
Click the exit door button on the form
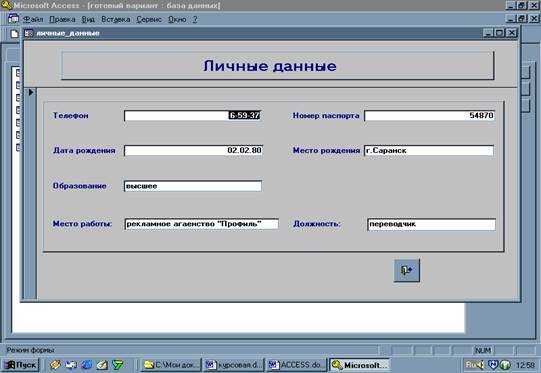click(407, 270)
